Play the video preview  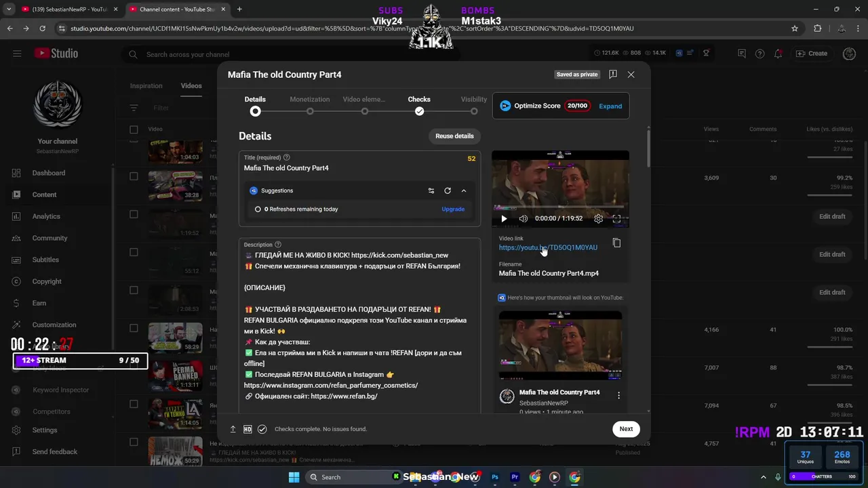click(504, 219)
